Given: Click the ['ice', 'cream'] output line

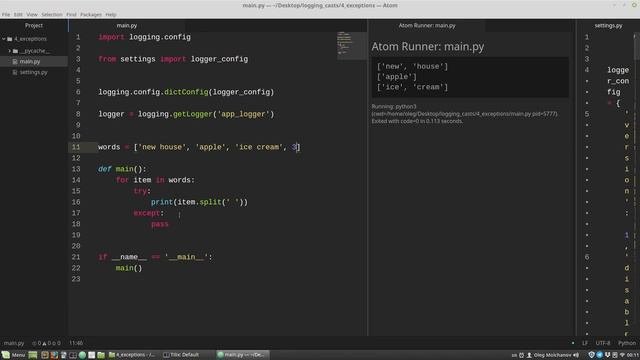Looking at the screenshot, I should 412,87.
